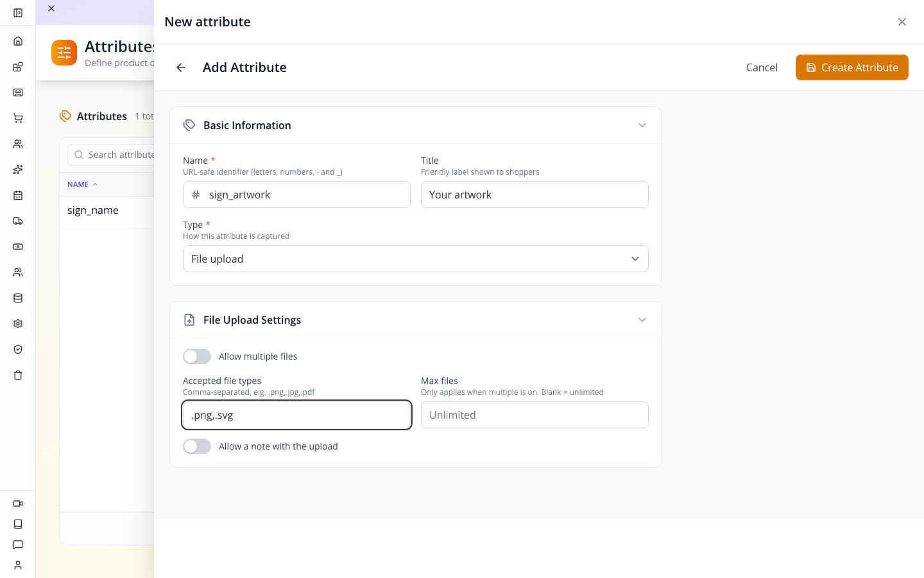Click the Title field with Your artwork
Screen dimensions: 924x578
point(535,195)
